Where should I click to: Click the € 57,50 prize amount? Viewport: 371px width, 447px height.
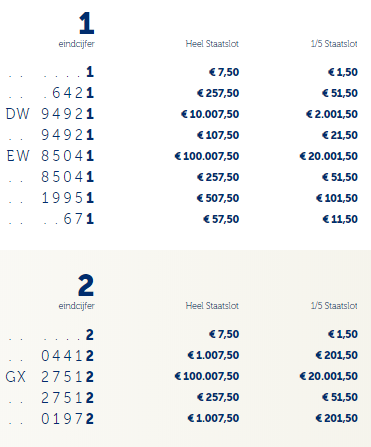click(x=221, y=219)
